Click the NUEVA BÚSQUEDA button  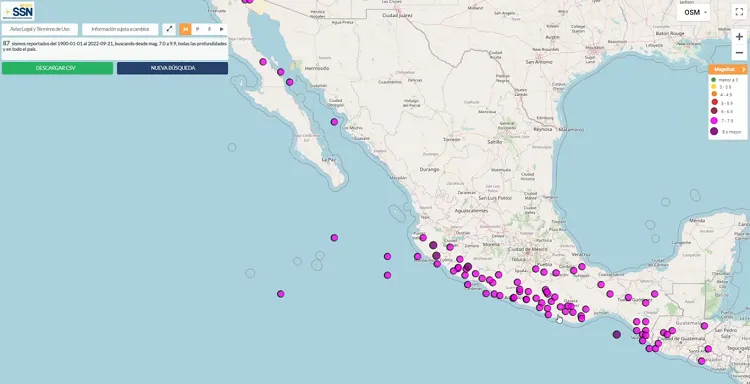pyautogui.click(x=172, y=68)
